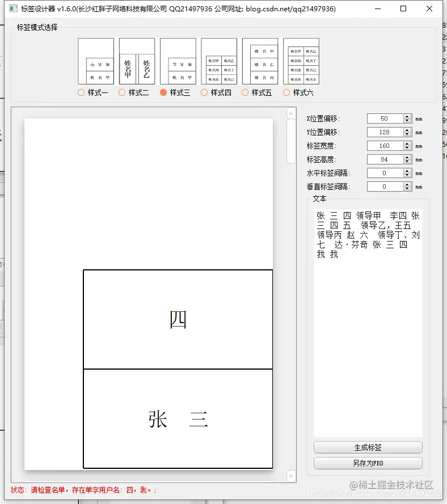Select the 样式一 radio button

93,92
